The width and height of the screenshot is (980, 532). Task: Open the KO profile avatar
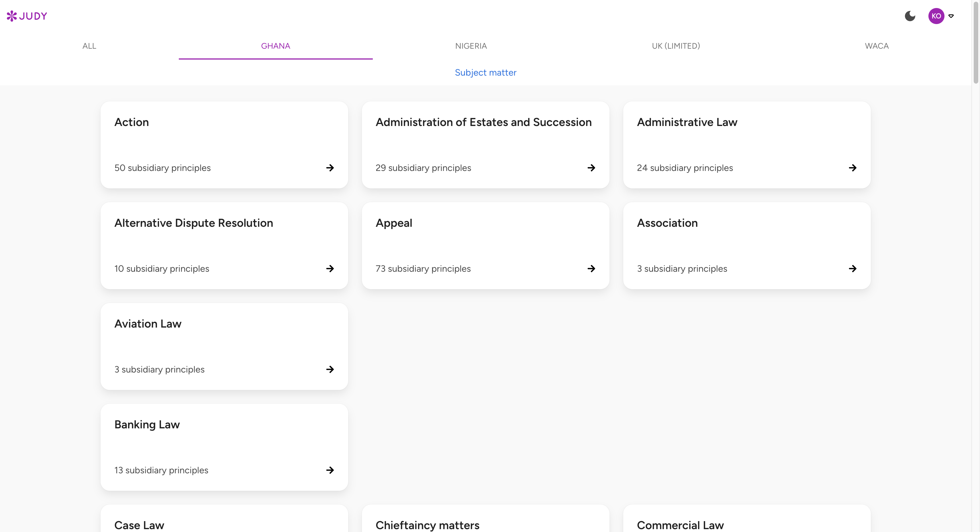coord(937,15)
